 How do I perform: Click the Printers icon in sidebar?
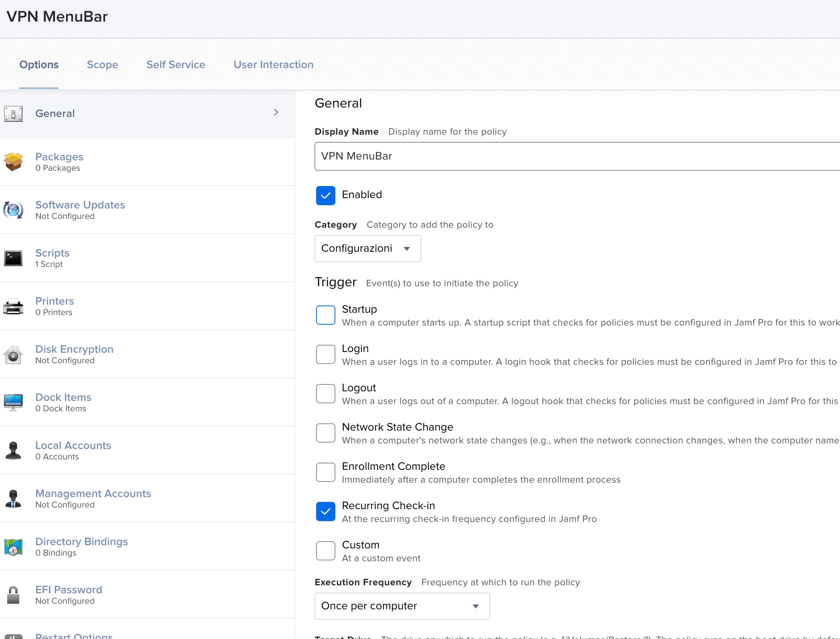[13, 306]
